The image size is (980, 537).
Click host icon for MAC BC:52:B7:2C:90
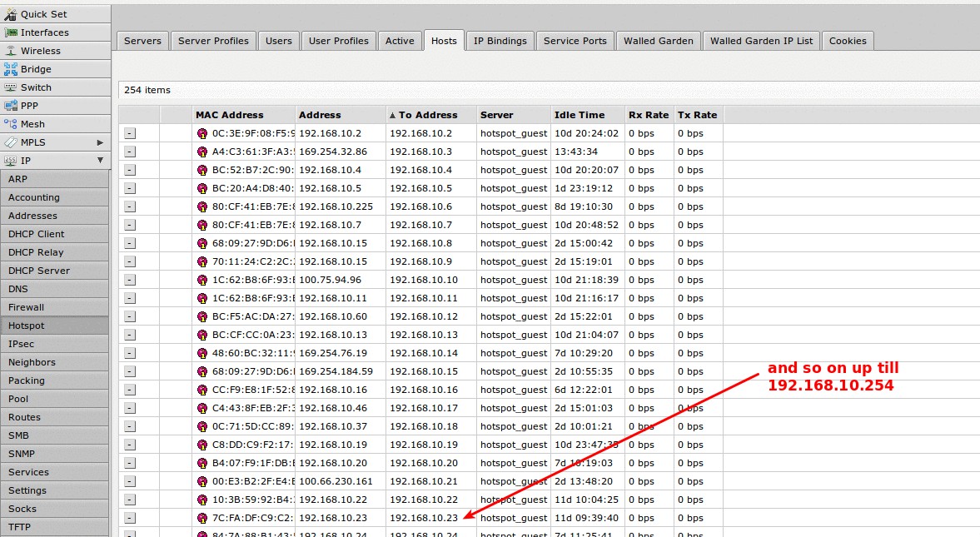pyautogui.click(x=201, y=170)
